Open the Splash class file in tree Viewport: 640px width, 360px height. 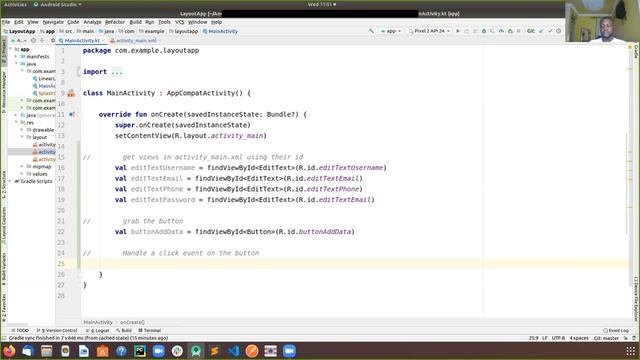tap(44, 93)
